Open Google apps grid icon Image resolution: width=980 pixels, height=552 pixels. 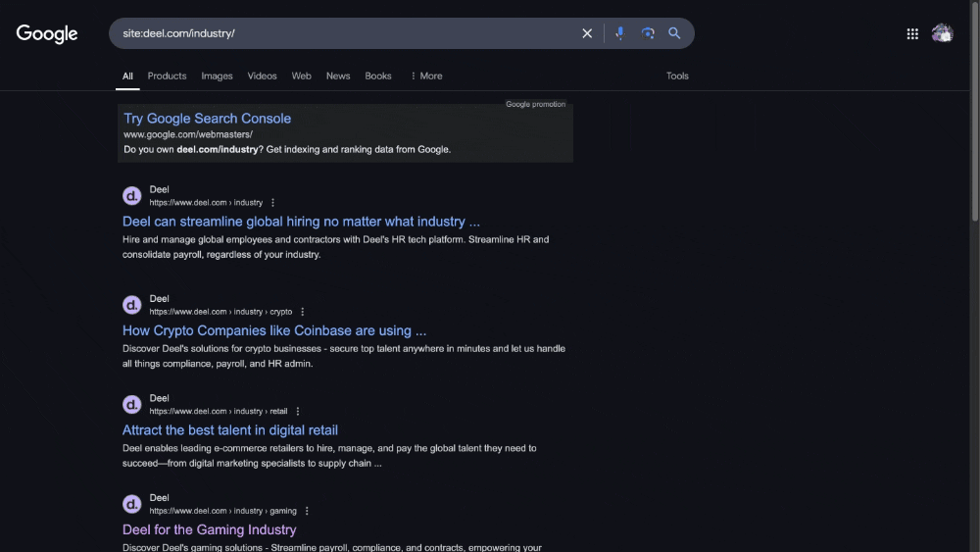pyautogui.click(x=912, y=33)
